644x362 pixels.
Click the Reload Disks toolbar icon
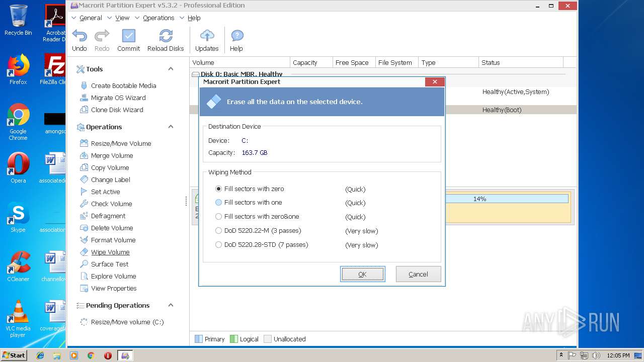point(166,36)
